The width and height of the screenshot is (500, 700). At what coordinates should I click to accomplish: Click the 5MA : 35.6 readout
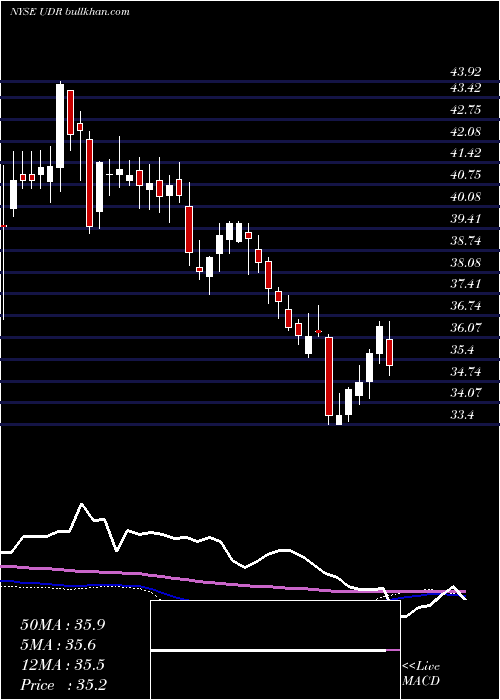(58, 645)
